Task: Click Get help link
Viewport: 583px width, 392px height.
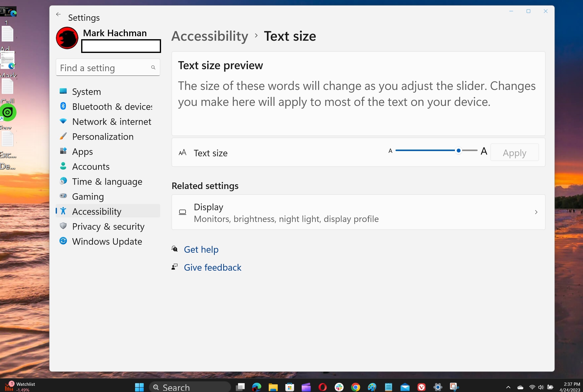Action: tap(201, 249)
